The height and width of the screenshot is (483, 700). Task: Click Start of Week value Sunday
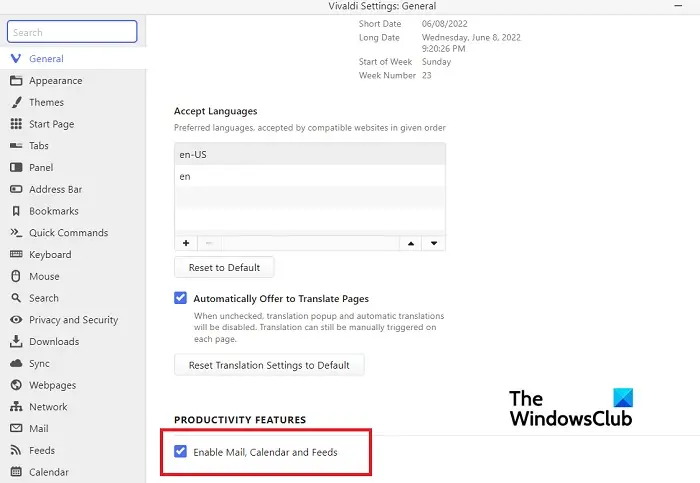pos(436,62)
